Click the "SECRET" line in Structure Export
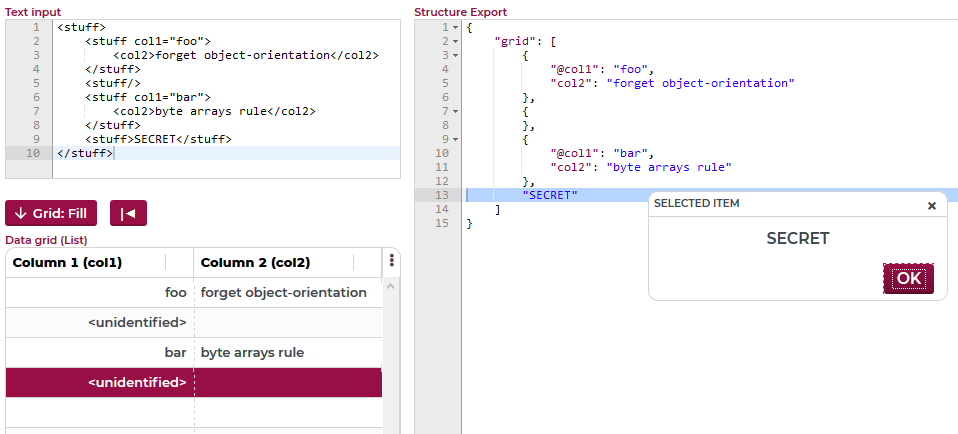This screenshot has width=958, height=434. [x=550, y=196]
